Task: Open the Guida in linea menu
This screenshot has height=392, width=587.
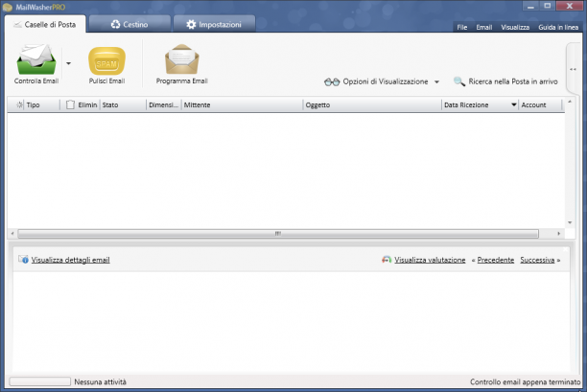Action: pos(558,27)
